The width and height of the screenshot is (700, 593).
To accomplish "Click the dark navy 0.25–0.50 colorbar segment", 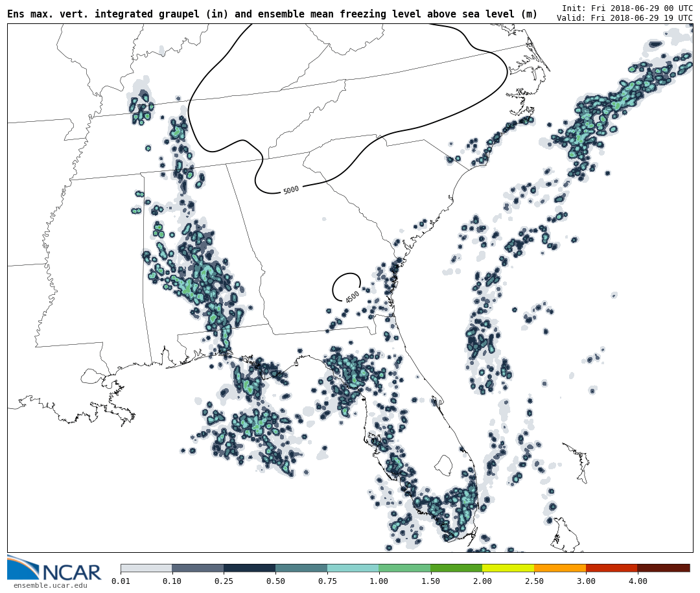I will pyautogui.click(x=250, y=568).
